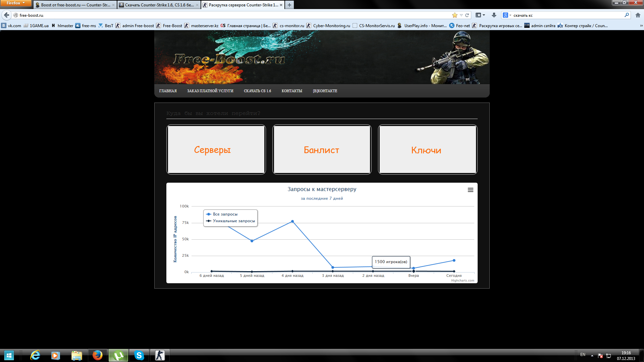
Task: Reload the page with refresh icon
Action: click(x=467, y=15)
